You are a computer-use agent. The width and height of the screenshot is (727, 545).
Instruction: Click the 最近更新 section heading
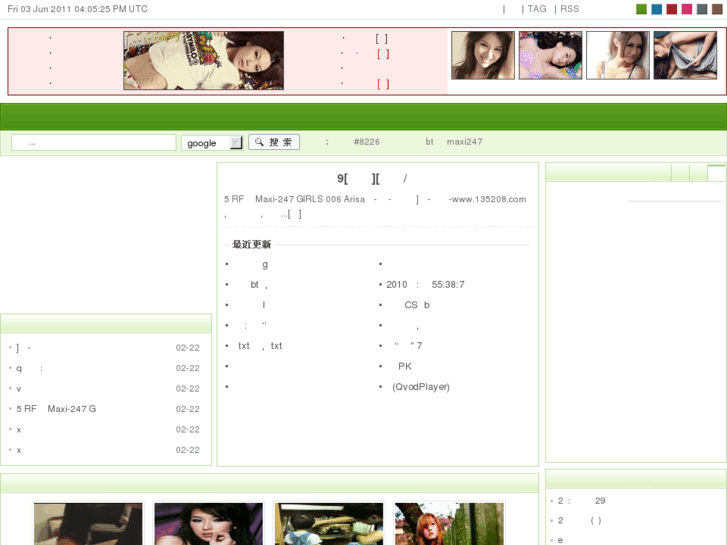[x=251, y=244]
